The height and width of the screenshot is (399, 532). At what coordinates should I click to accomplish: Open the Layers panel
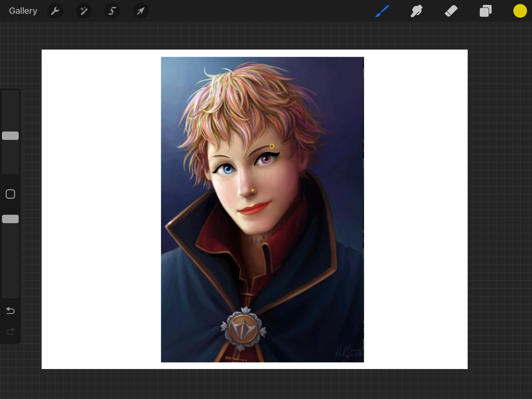485,11
